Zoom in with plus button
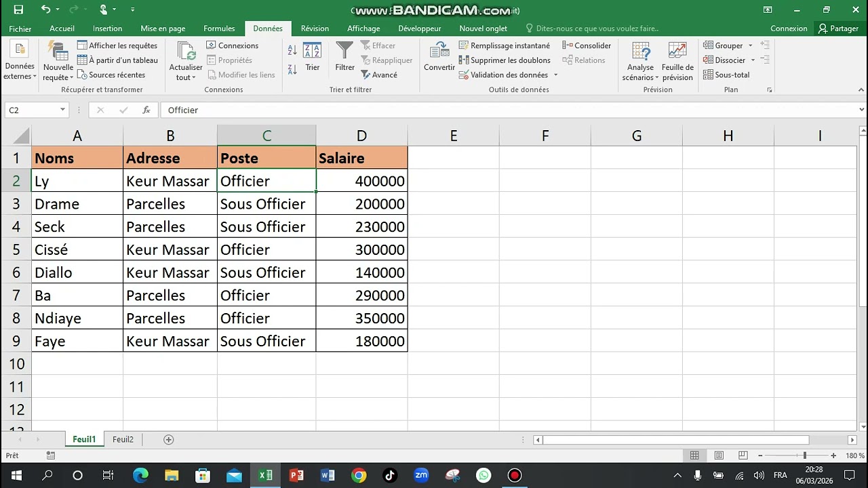This screenshot has width=868, height=488. (833, 455)
